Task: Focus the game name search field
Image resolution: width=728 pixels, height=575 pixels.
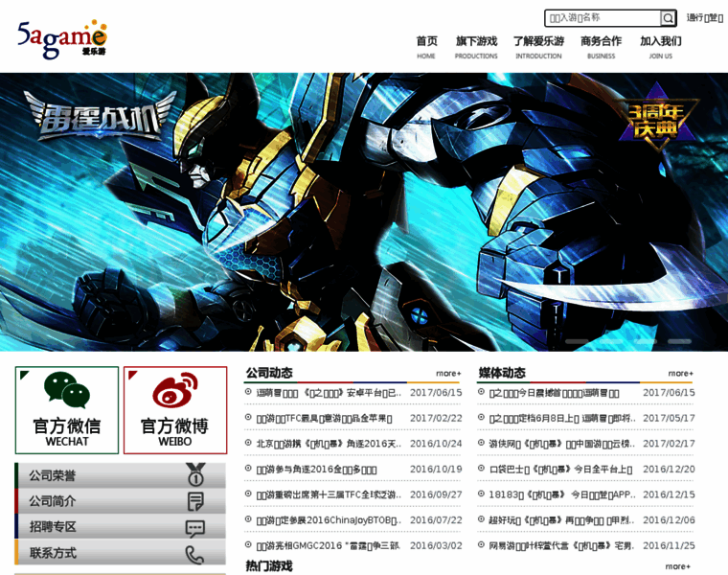Action: (603, 18)
